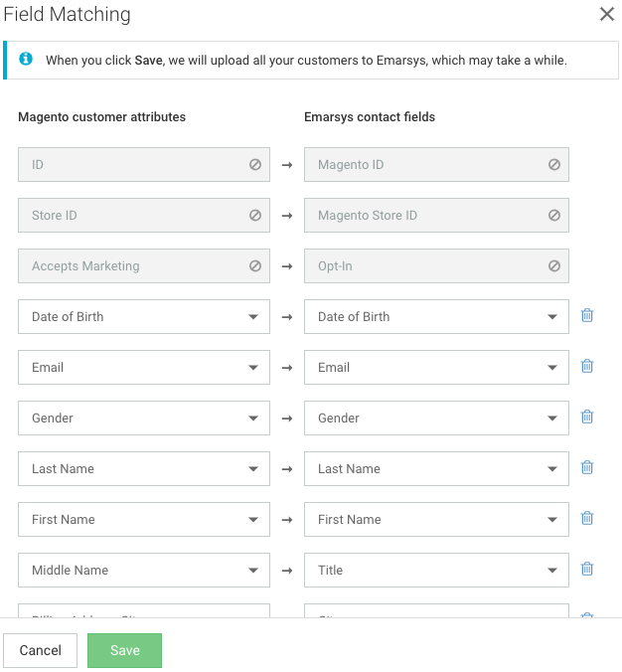Click the disabled Magento Store ID field
The height and width of the screenshot is (672, 622).
[x=436, y=215]
